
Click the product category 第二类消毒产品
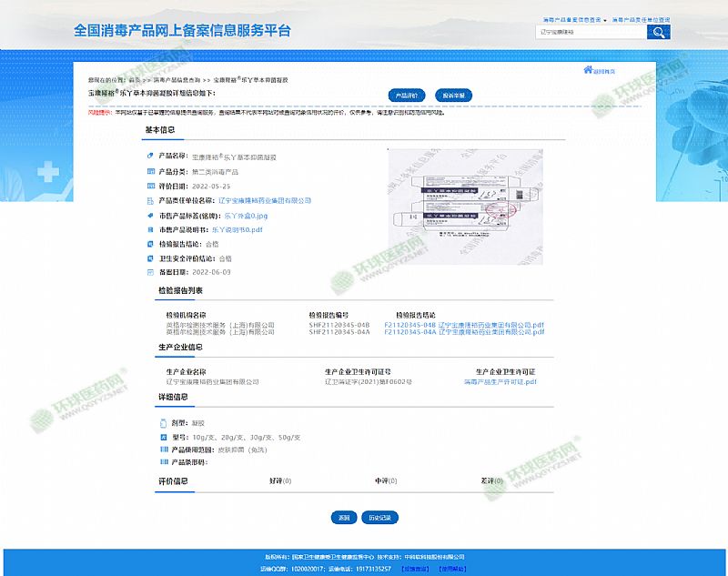215,172
